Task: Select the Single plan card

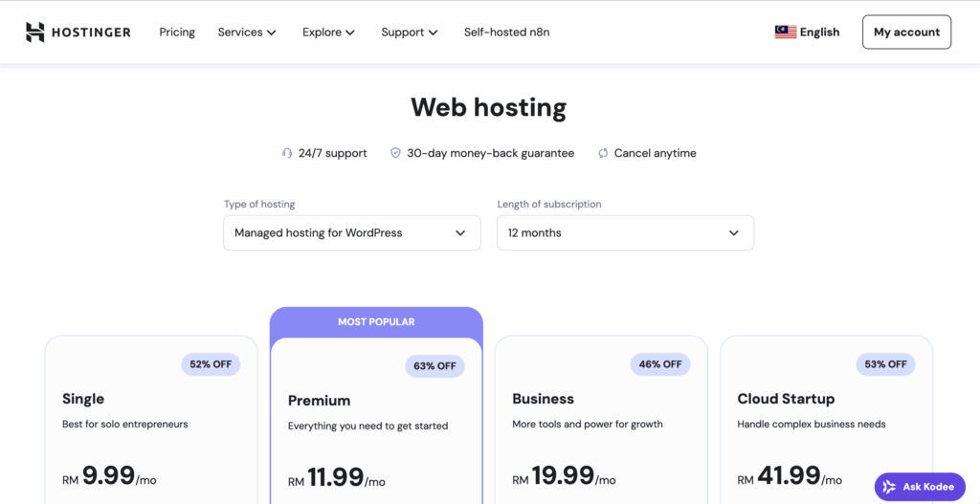Action: pos(150,421)
